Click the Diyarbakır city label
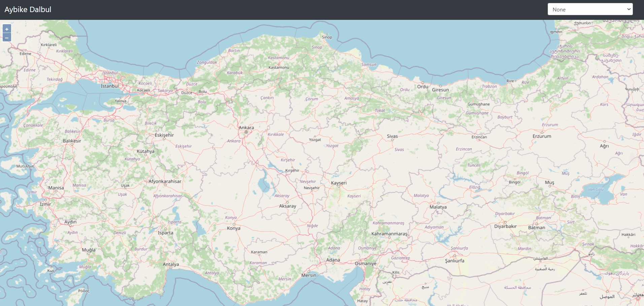Image resolution: width=644 pixels, height=306 pixels. coord(505,226)
